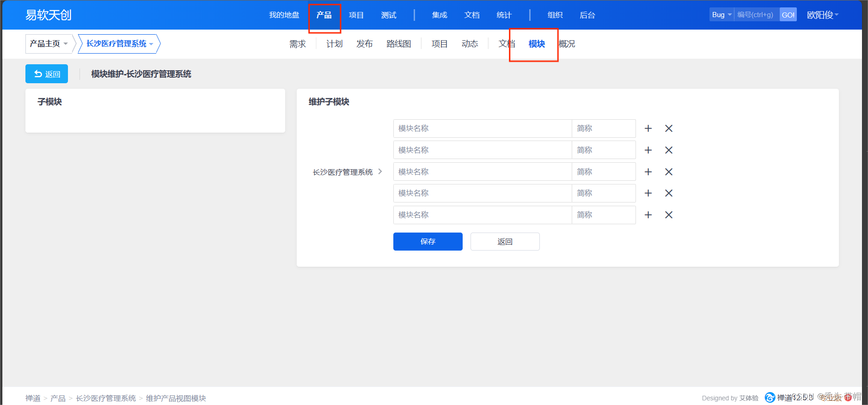
Task: Click the fourth 简称 input field
Action: (x=604, y=193)
